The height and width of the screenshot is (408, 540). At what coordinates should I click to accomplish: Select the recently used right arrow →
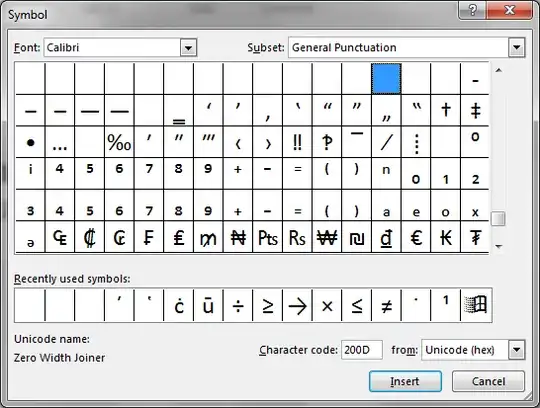pos(297,306)
